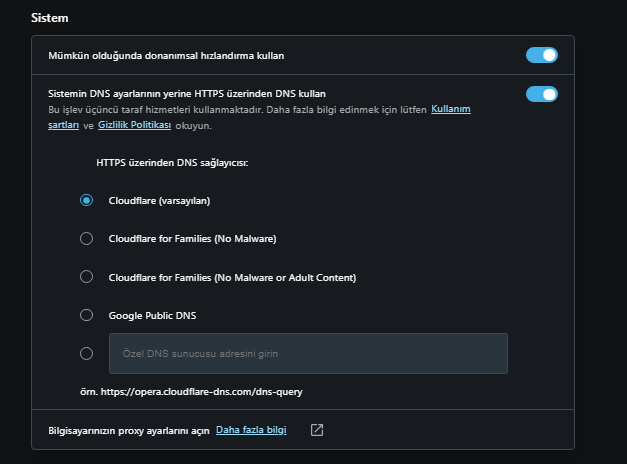Click the Özel DNS sunucusu adresini girin field
Screen dimensions: 627x464
(x=308, y=354)
